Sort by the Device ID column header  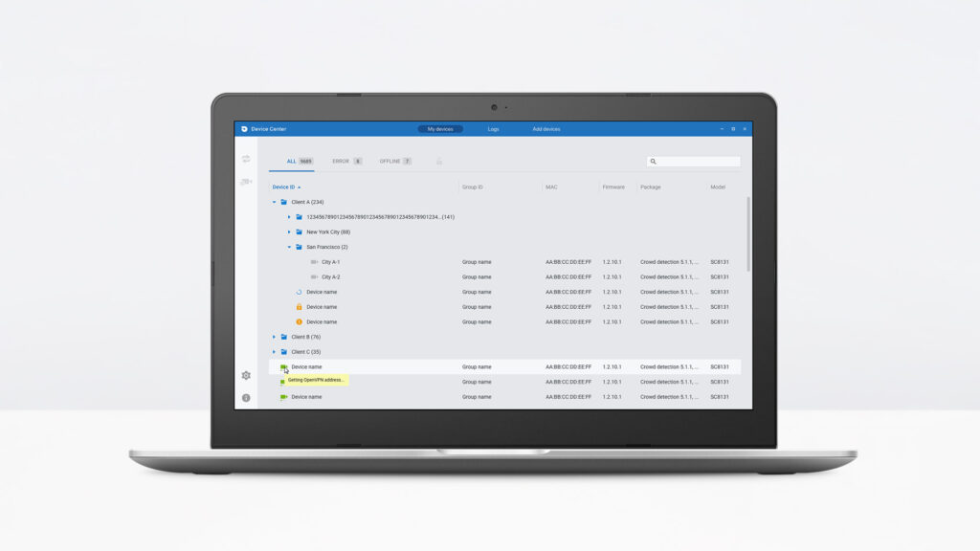point(284,187)
